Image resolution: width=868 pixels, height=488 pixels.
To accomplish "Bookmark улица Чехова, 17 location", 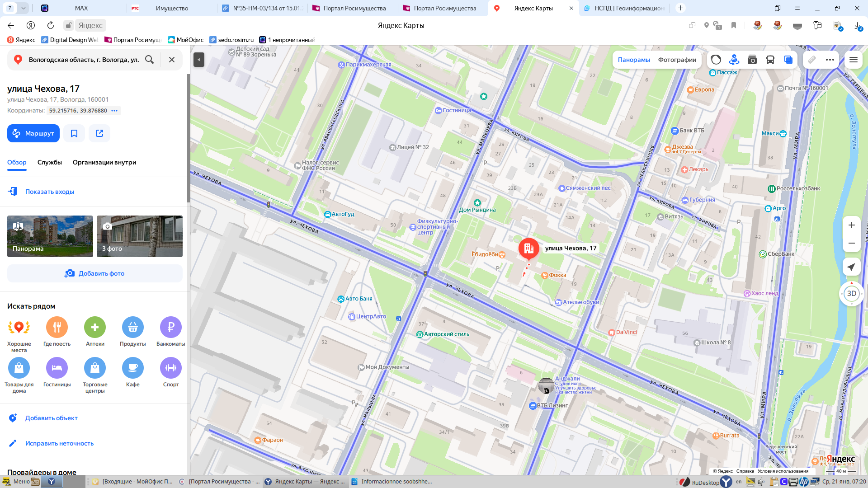I will click(74, 133).
